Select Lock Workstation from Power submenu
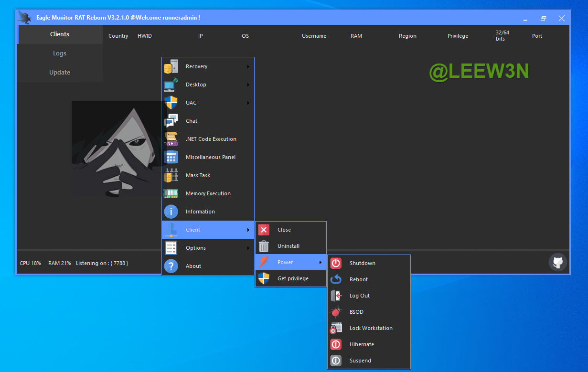Image resolution: width=588 pixels, height=372 pixels. [x=371, y=328]
